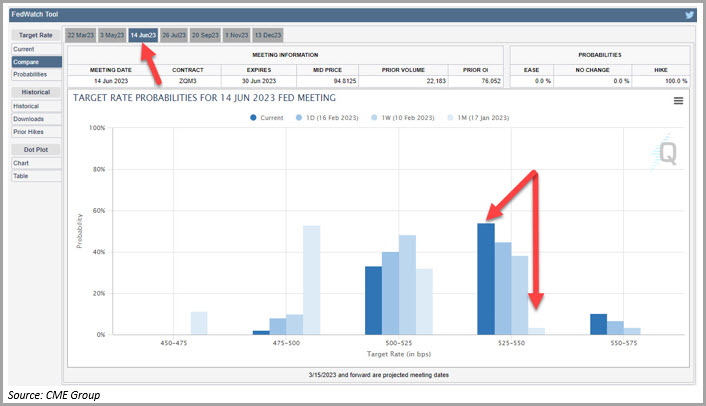The width and height of the screenshot is (706, 406).
Task: Open Prior Hikes in sidebar
Action: (x=36, y=132)
